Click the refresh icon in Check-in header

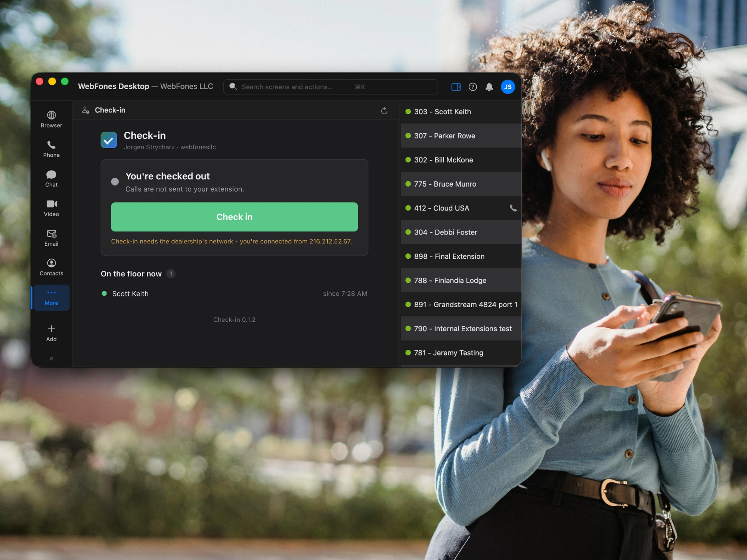[x=384, y=111]
